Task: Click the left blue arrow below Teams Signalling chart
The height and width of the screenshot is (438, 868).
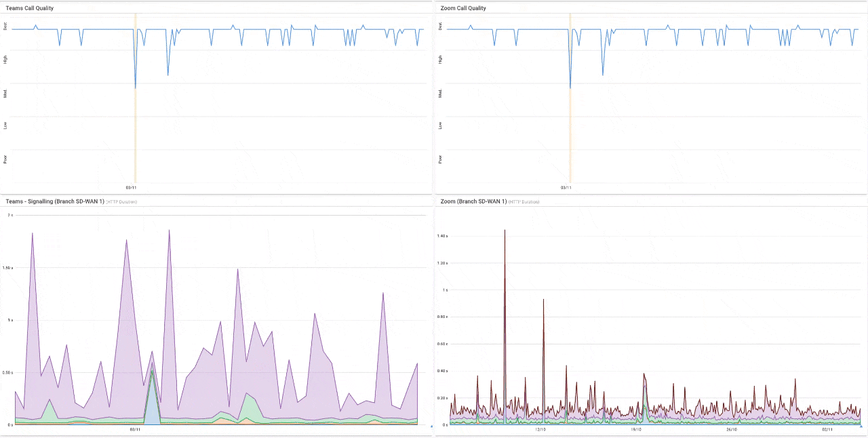Action: point(14,427)
